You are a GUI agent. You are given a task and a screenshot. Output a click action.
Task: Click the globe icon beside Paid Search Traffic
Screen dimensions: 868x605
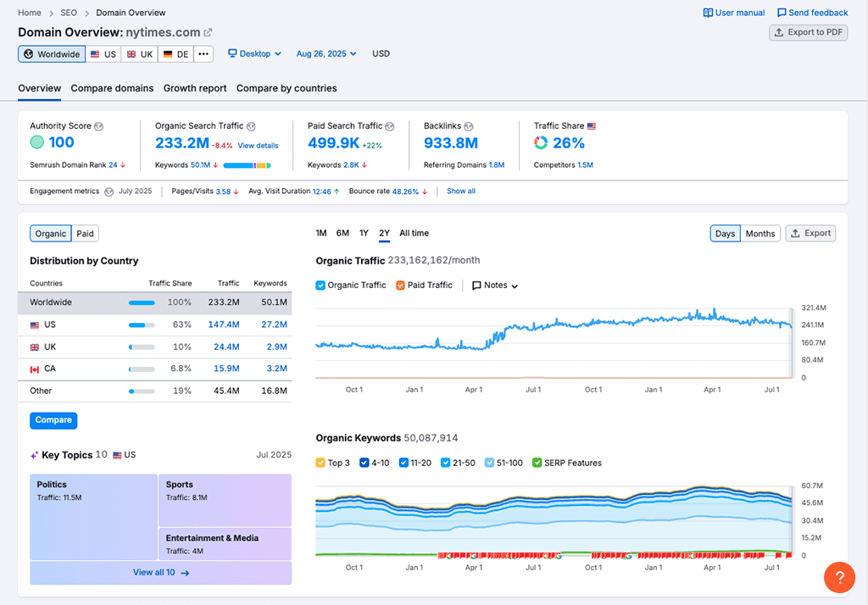pyautogui.click(x=390, y=126)
